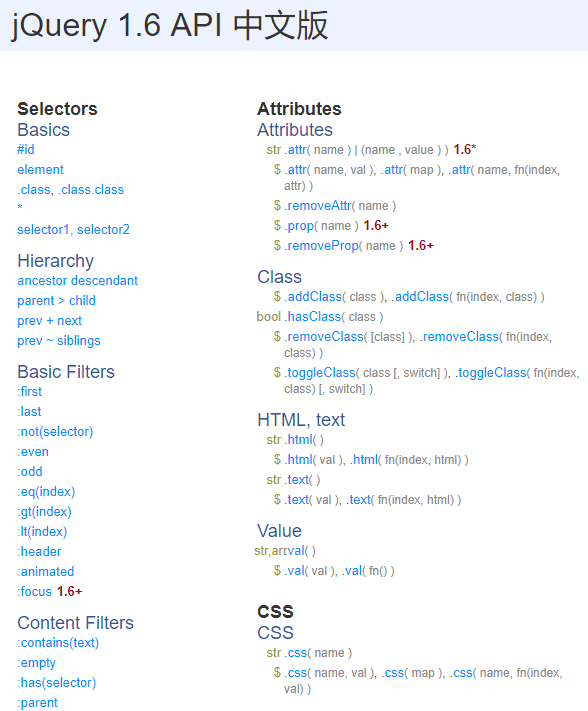This screenshot has height=711, width=588.
Task: Click the asterisk universal selector link
Action: pos(20,208)
